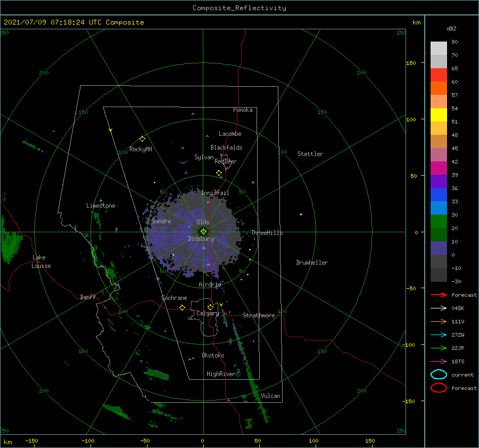479x448 pixels.
Task: Click the current legend label
Action: click(x=463, y=374)
